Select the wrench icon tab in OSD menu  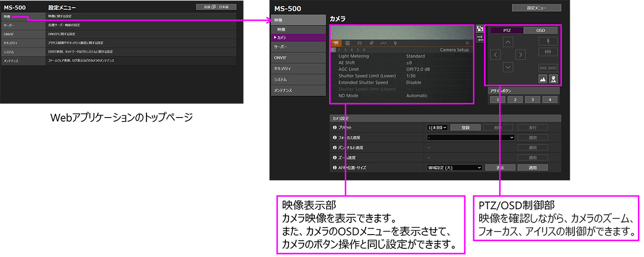(x=395, y=43)
